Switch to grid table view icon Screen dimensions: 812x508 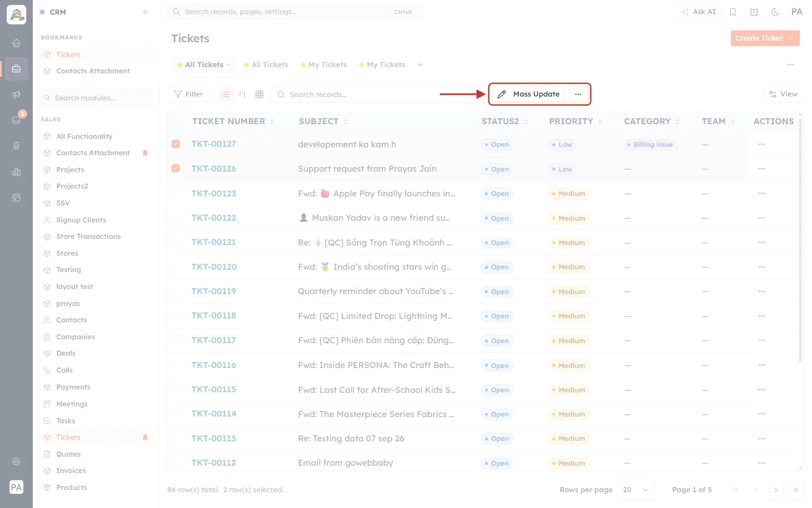pyautogui.click(x=259, y=94)
